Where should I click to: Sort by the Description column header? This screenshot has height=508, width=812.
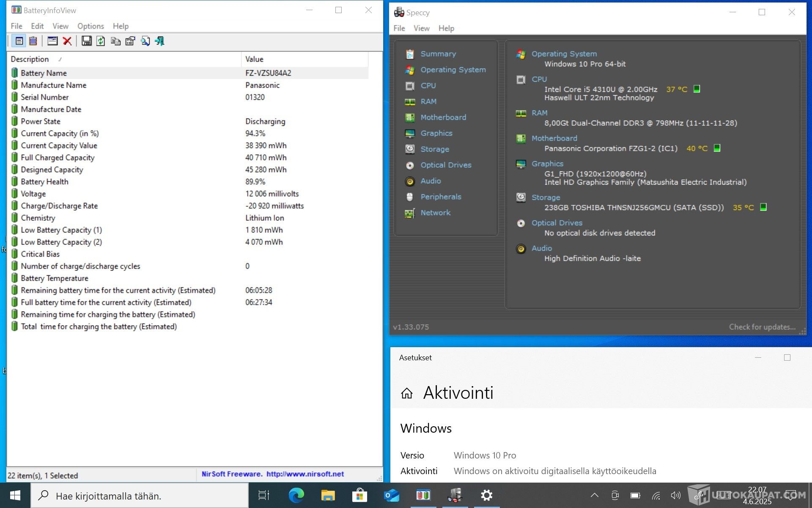click(x=124, y=59)
